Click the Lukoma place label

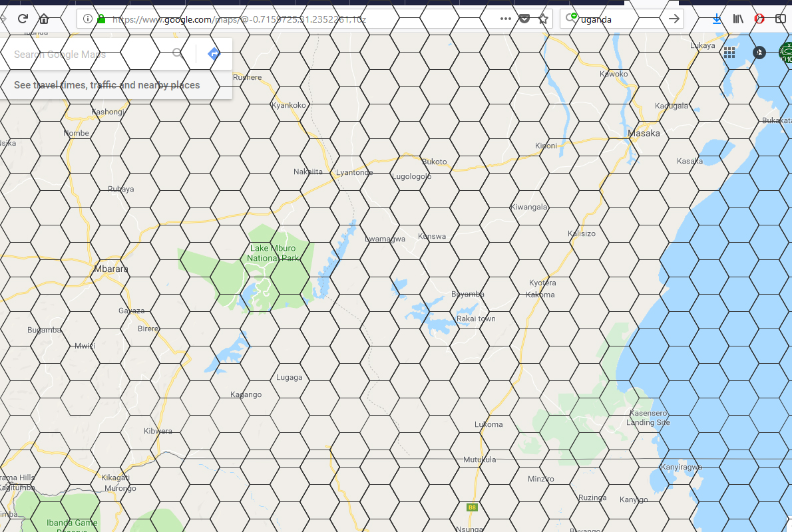click(x=489, y=424)
